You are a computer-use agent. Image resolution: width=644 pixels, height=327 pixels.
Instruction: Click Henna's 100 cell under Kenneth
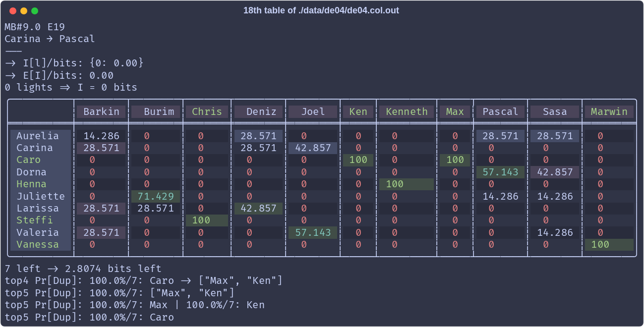(x=407, y=184)
